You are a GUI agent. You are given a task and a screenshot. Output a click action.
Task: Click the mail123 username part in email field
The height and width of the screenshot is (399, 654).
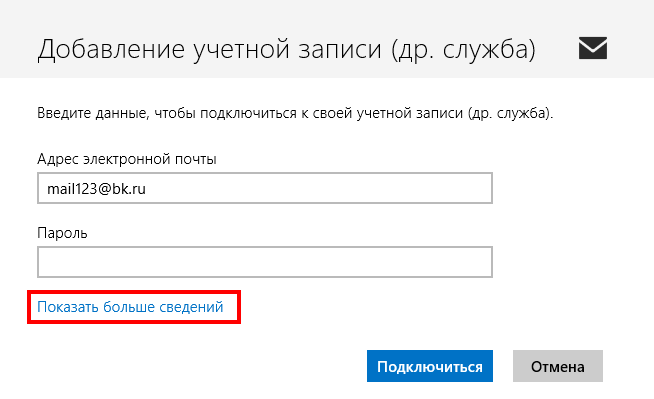click(72, 188)
